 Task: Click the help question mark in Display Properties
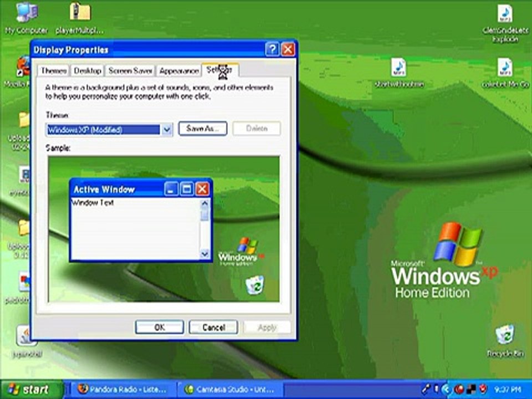(272, 49)
